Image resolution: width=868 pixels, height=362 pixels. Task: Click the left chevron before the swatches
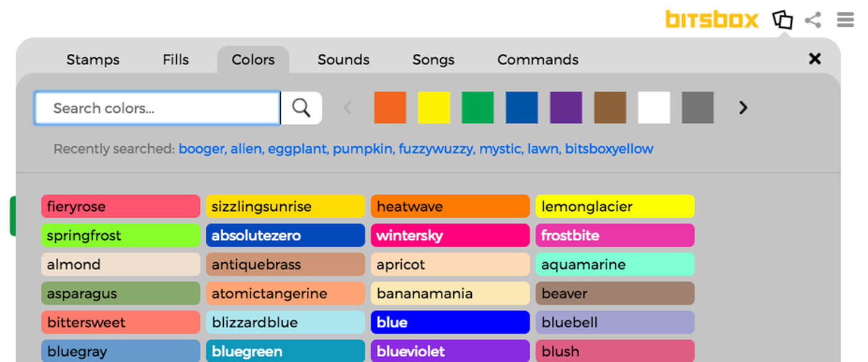coord(347,107)
